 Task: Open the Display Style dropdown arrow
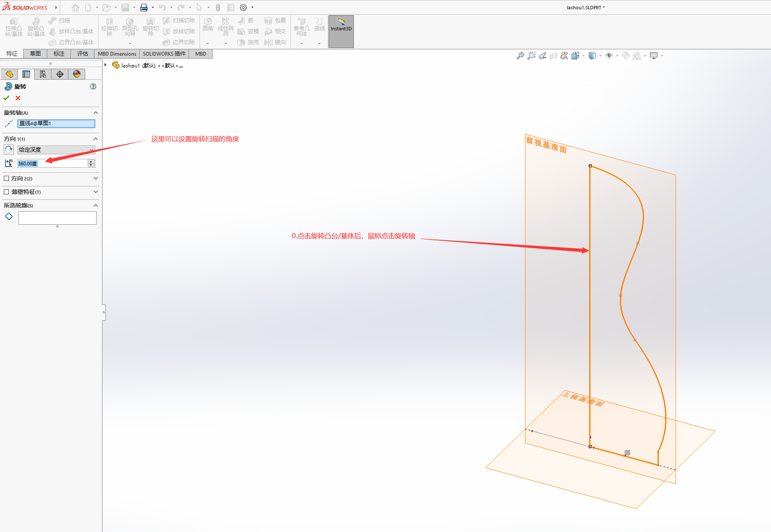click(600, 56)
